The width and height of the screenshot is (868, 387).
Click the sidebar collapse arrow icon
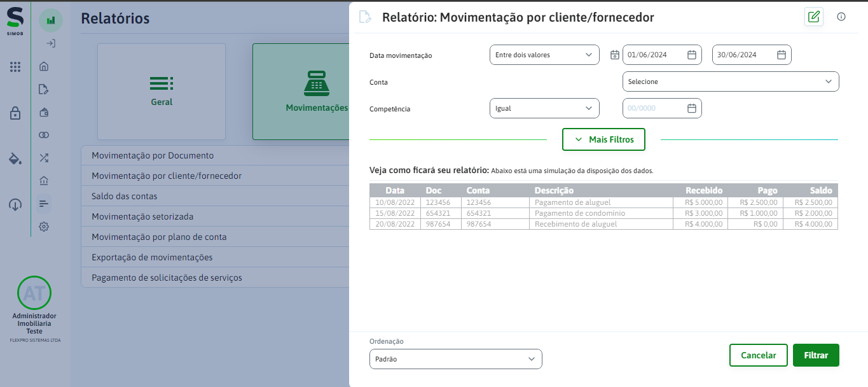coord(51,43)
